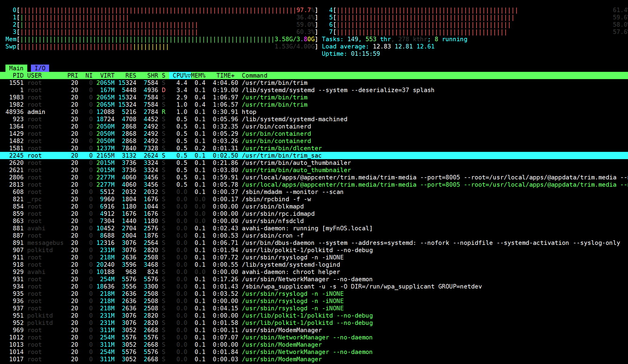The image size is (628, 364).
Task: Sort by the TIME+ column header
Action: click(225, 75)
